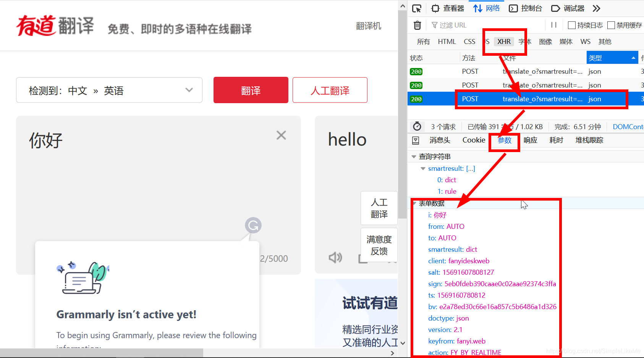This screenshot has height=358, width=644.
Task: Click the 'salt: 15691607808127' parameter
Action: point(461,272)
